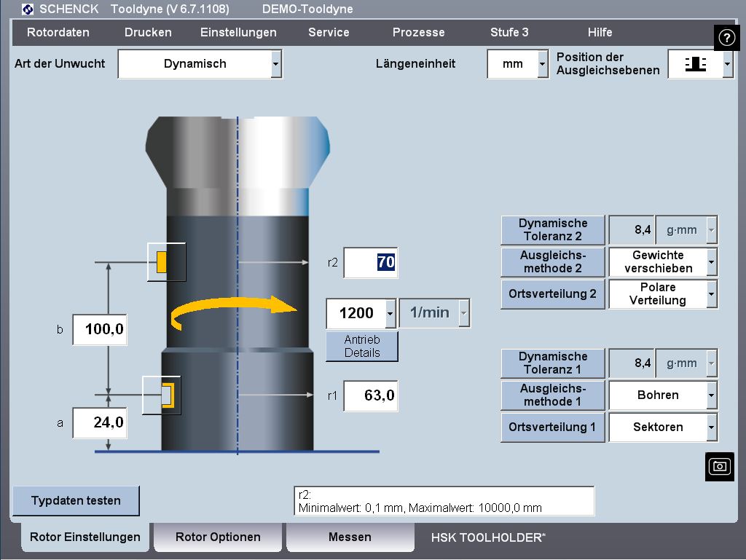Open the Rotordaten menu
The width and height of the screenshot is (746, 560).
pos(58,32)
